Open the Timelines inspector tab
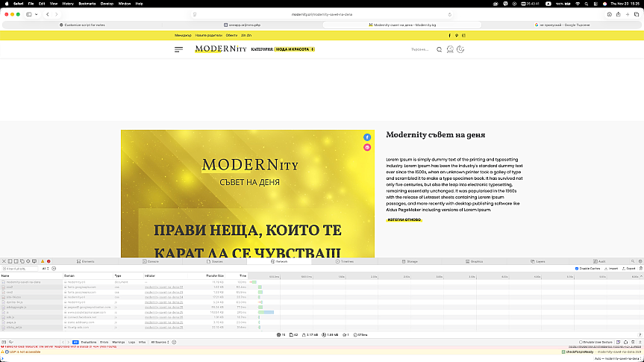The height and width of the screenshot is (362, 644). 347,261
